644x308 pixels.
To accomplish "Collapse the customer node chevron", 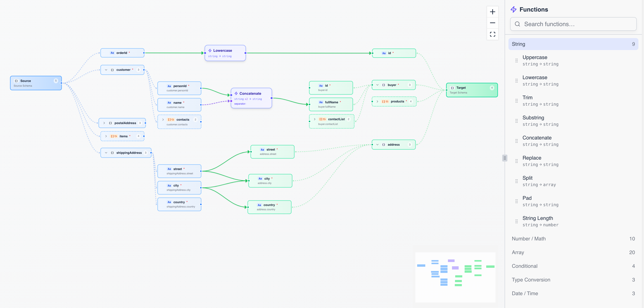I will tap(106, 70).
